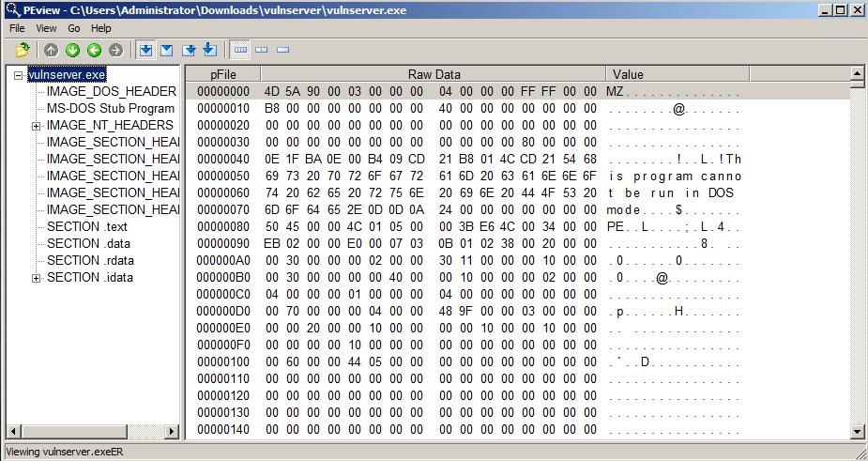Select SECTION .text in the tree
Screen dimensions: 868x461
(87, 226)
